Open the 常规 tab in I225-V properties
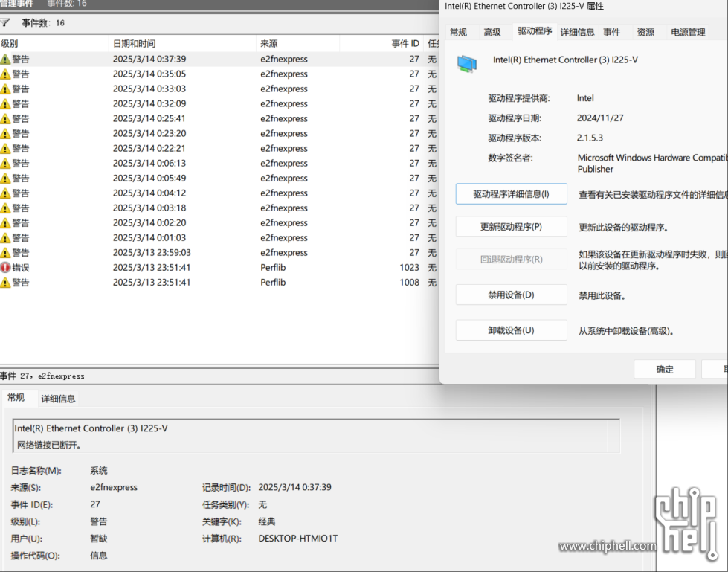Screen dimensions: 728x572 (458, 32)
